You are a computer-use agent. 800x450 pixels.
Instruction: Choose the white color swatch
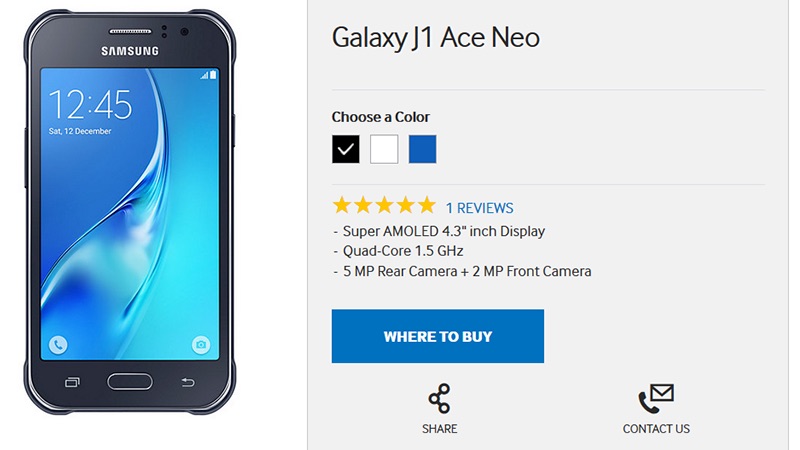click(x=384, y=149)
